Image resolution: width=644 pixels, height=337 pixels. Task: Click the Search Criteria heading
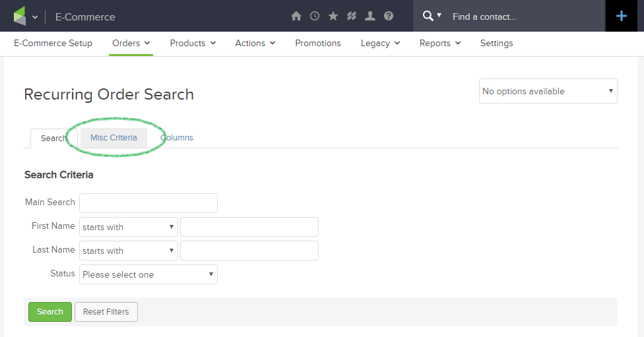coord(59,175)
